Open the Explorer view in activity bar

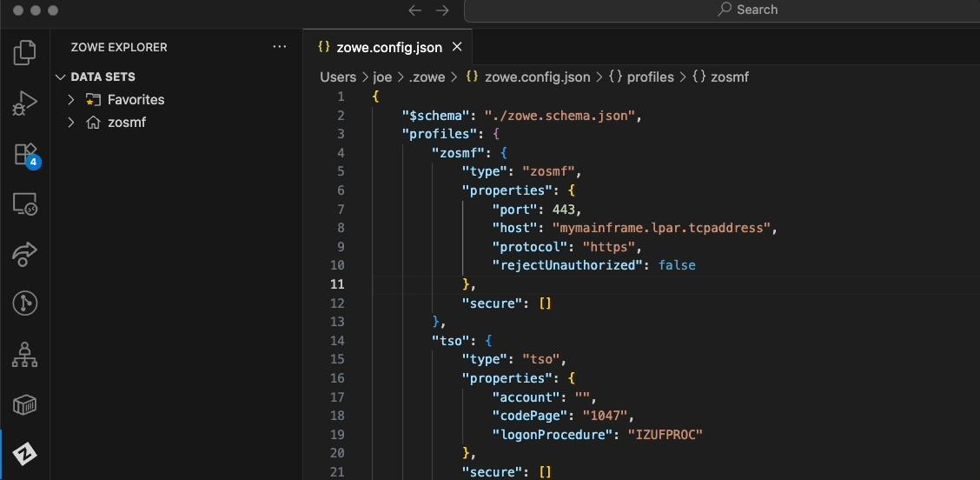pos(25,52)
